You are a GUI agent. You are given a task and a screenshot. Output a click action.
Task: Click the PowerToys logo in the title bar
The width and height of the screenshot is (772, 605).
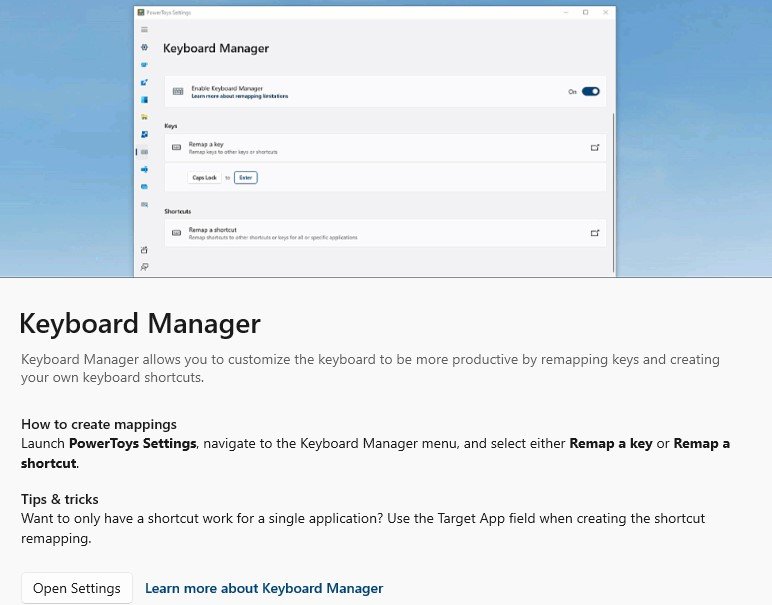click(x=141, y=12)
